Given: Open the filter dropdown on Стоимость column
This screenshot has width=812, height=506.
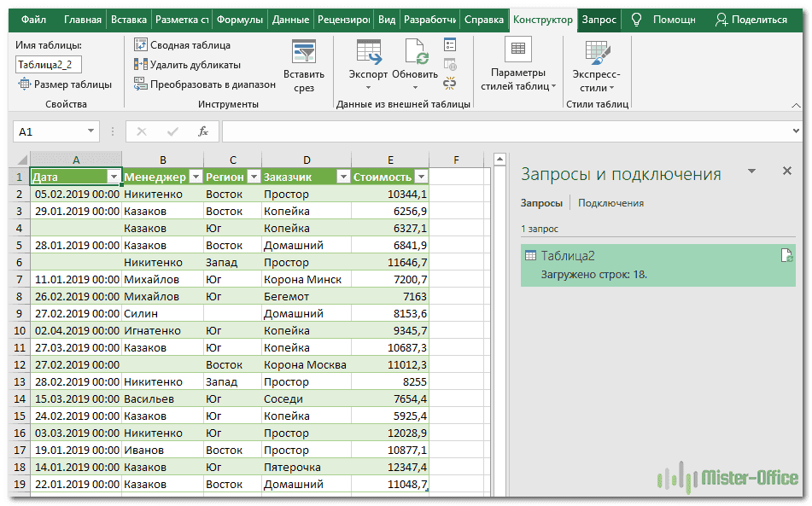Looking at the screenshot, I should click(422, 175).
